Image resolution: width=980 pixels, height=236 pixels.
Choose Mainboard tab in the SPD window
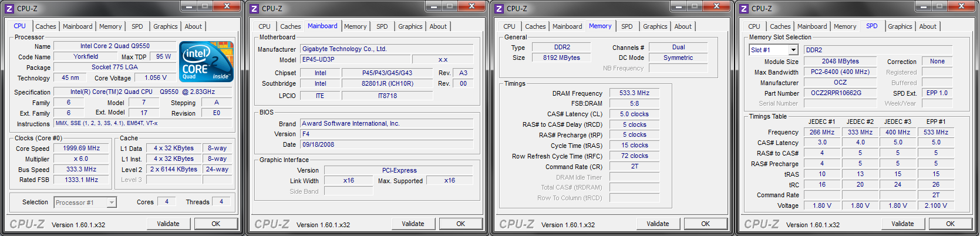812,26
